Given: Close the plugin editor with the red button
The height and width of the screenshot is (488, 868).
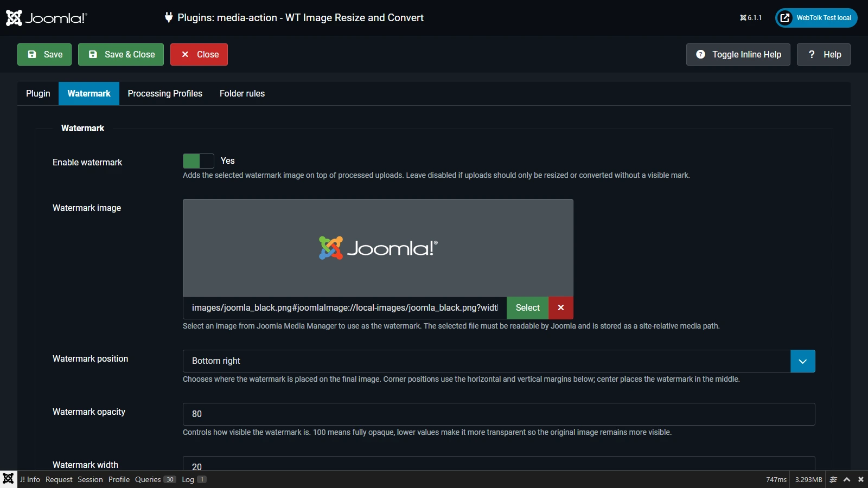Looking at the screenshot, I should [199, 54].
